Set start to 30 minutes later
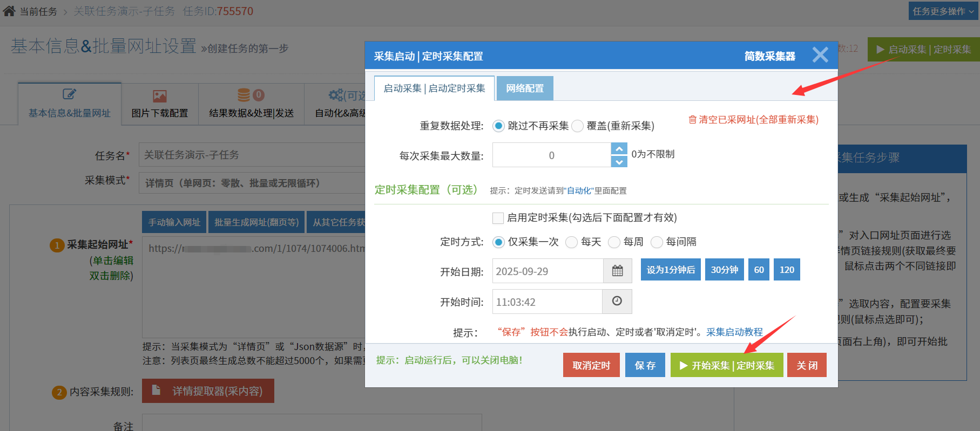This screenshot has height=431, width=980. [x=724, y=270]
